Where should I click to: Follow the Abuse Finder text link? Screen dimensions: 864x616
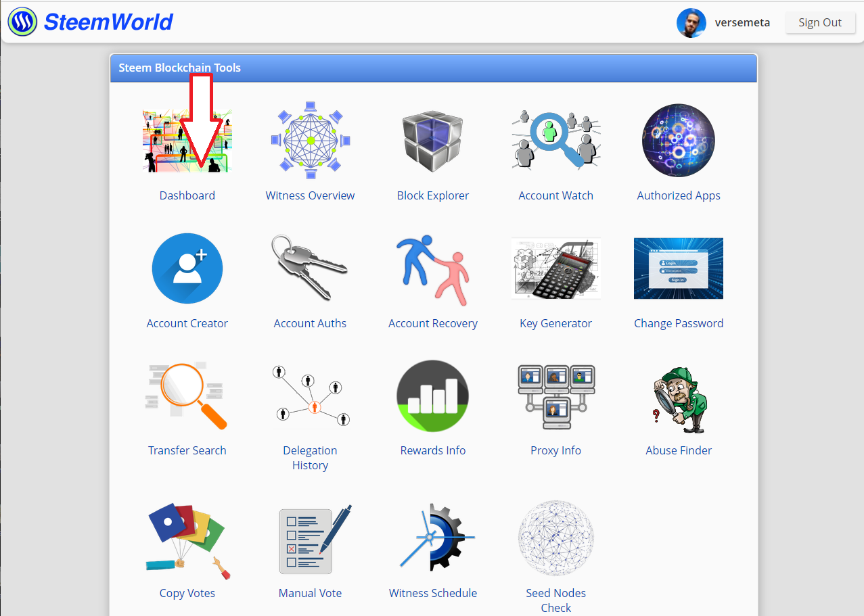(679, 450)
